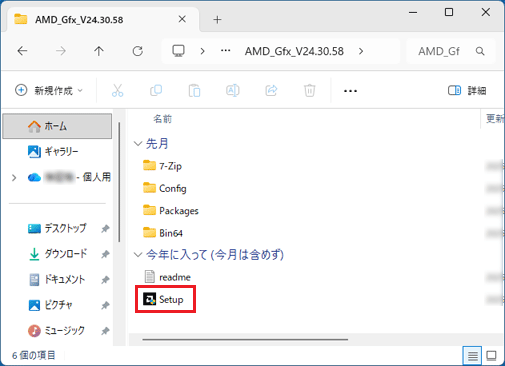505x366 pixels.
Task: Click the 7-Zip folder icon
Action: tap(149, 165)
